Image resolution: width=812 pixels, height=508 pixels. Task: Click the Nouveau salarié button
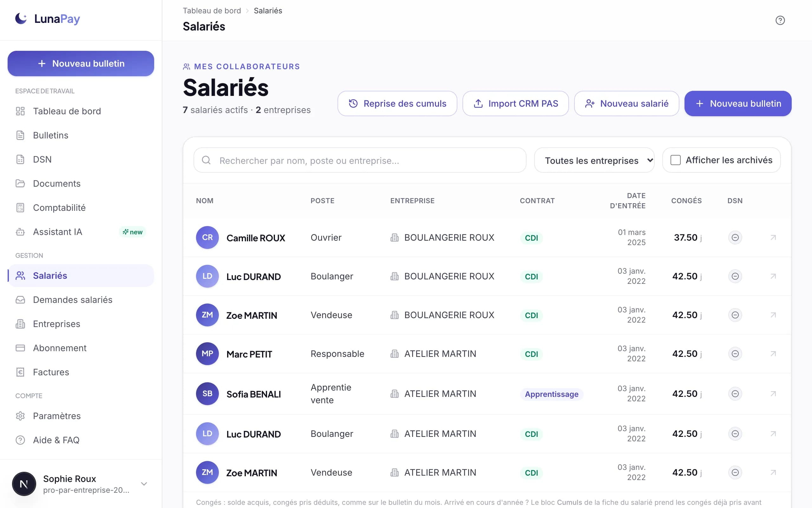point(626,104)
